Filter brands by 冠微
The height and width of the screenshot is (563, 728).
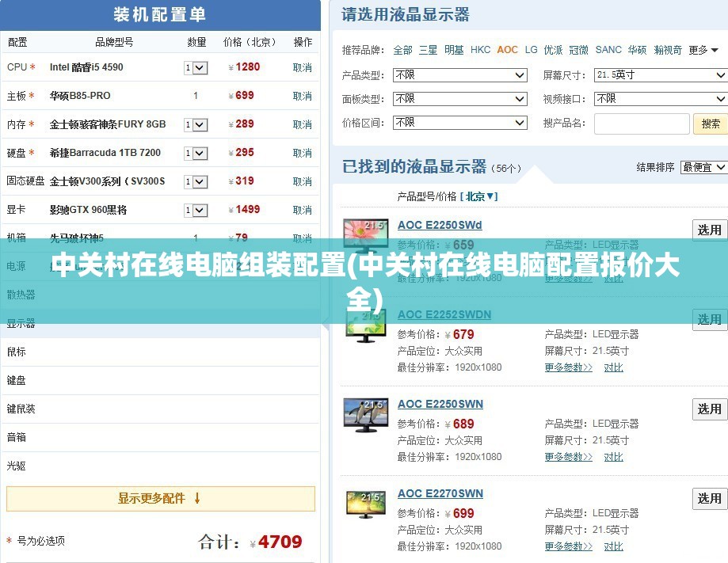[x=578, y=50]
